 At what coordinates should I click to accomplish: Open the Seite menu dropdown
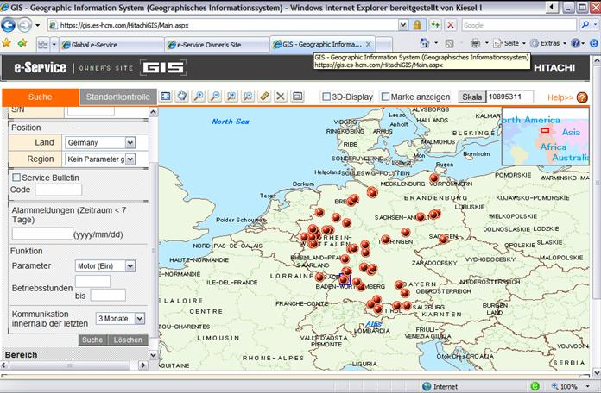[x=509, y=43]
